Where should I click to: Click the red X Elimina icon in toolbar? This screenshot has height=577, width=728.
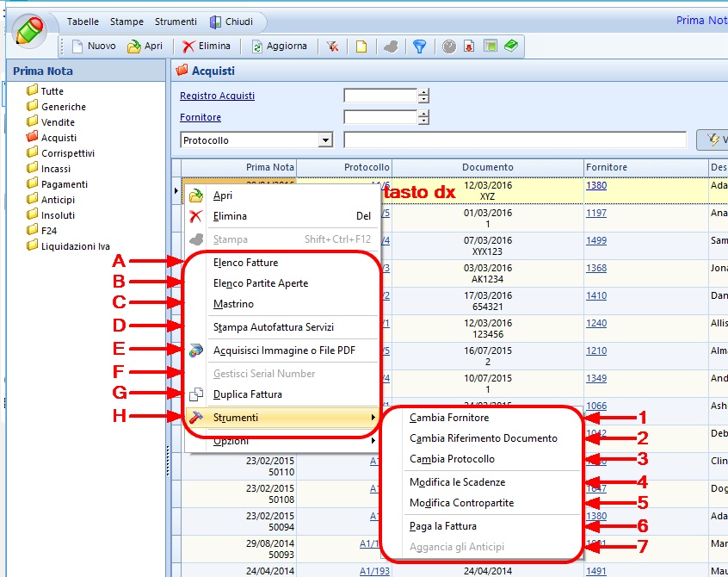click(188, 47)
